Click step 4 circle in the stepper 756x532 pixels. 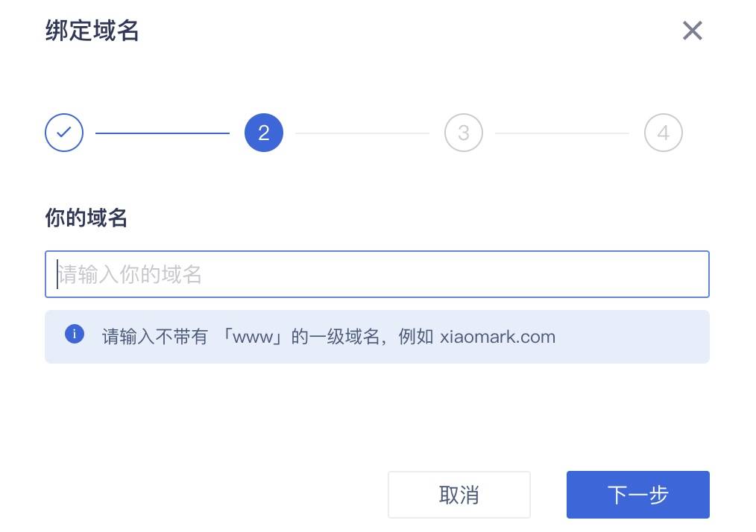pyautogui.click(x=663, y=133)
